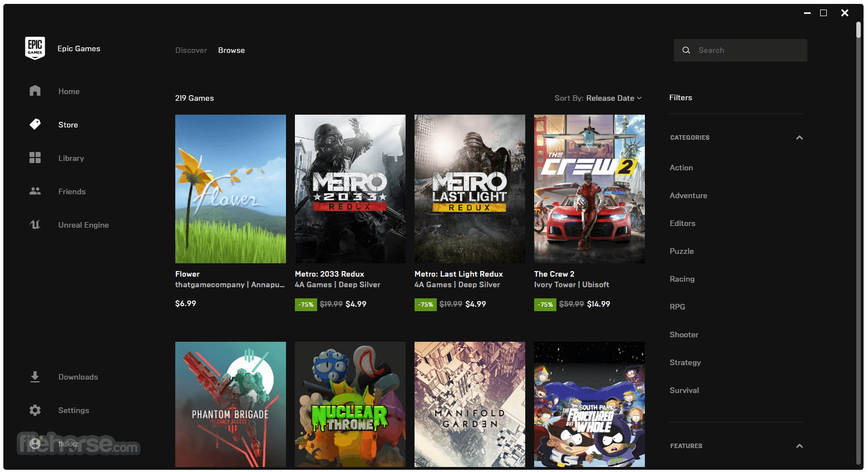Open the Sort By Release Date dropdown

pos(598,98)
